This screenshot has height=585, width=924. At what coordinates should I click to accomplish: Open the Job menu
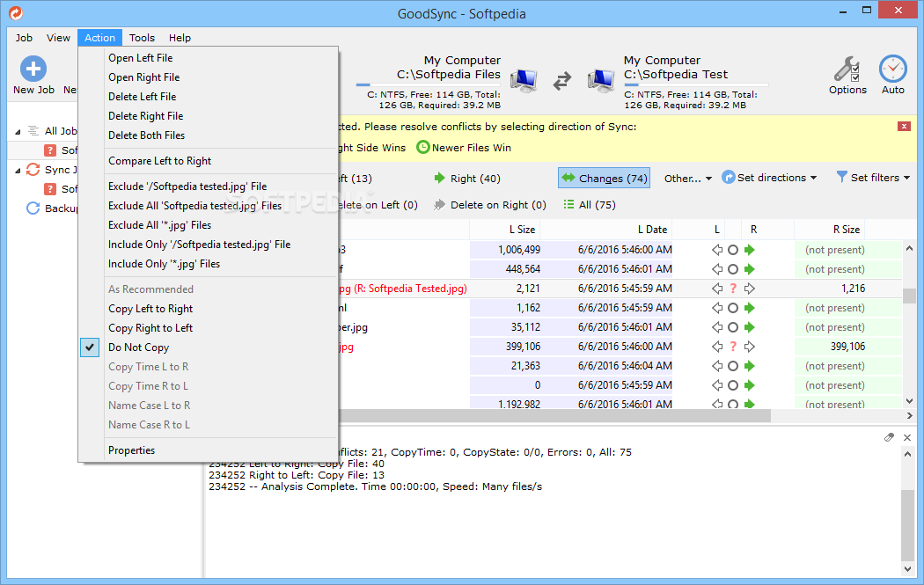pos(24,38)
